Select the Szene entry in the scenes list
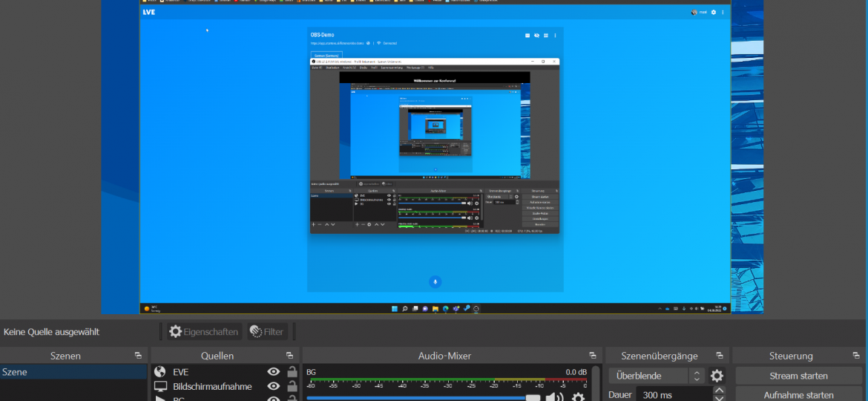The width and height of the screenshot is (868, 401). coord(73,372)
